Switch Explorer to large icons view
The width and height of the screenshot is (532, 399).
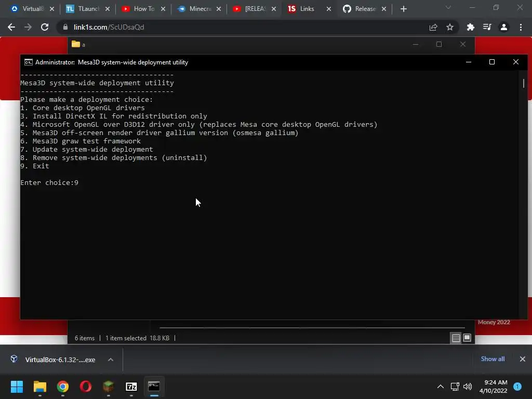click(467, 338)
